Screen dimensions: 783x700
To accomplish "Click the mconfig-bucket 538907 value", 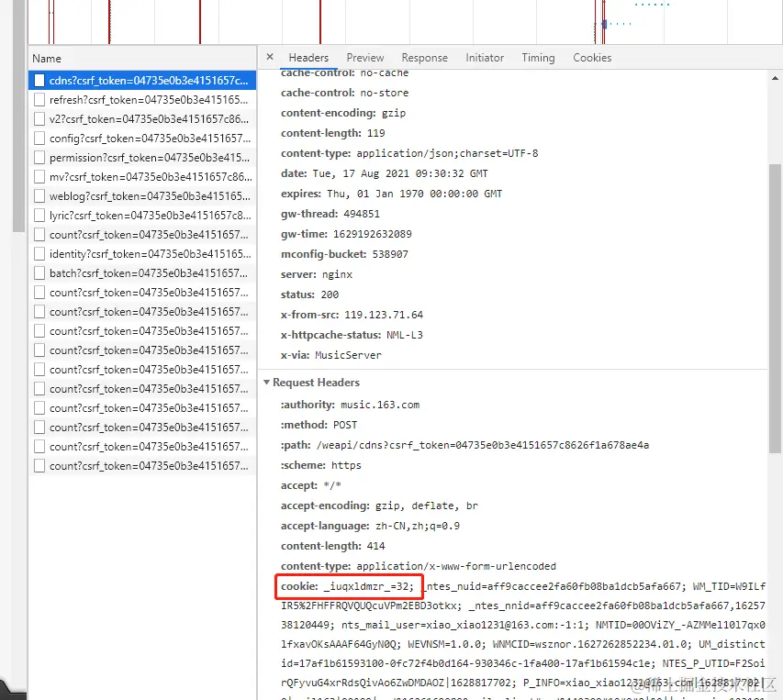I will (390, 254).
